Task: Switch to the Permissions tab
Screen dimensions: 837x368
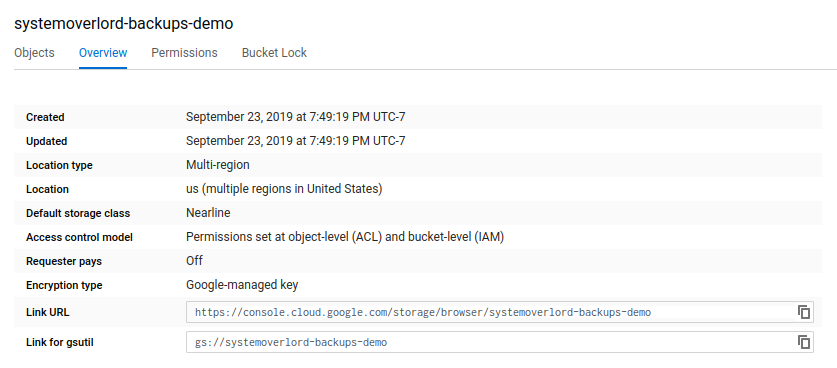Action: (x=184, y=53)
